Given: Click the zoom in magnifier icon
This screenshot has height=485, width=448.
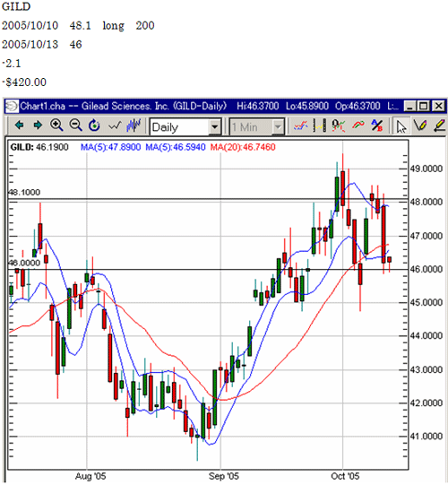Looking at the screenshot, I should pyautogui.click(x=56, y=126).
